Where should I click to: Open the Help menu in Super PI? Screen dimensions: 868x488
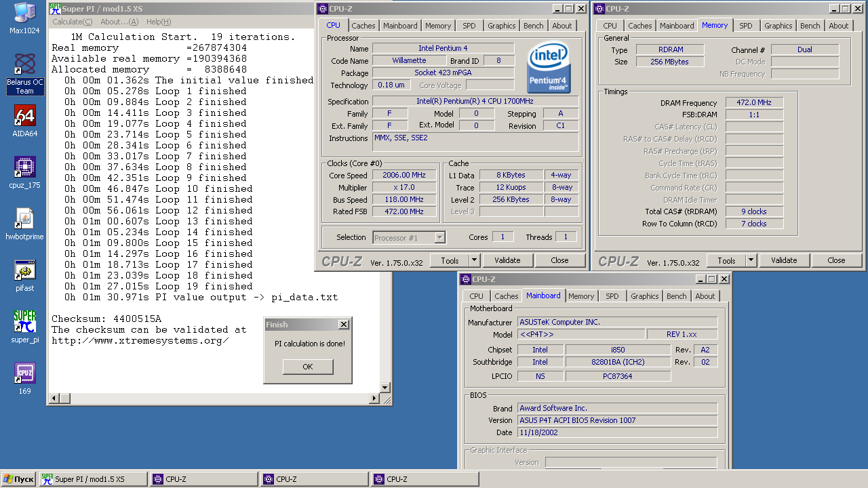(x=159, y=22)
